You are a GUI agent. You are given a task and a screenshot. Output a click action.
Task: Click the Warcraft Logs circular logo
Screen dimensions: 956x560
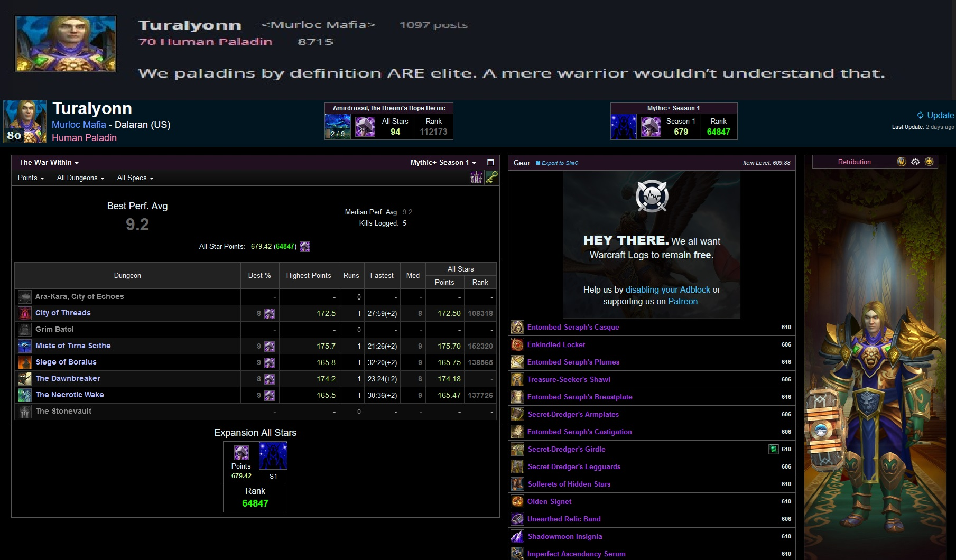(652, 196)
